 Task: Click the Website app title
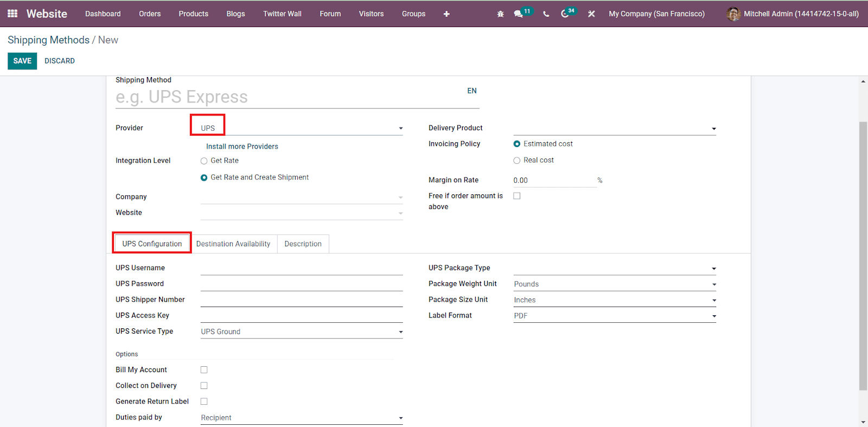tap(47, 14)
